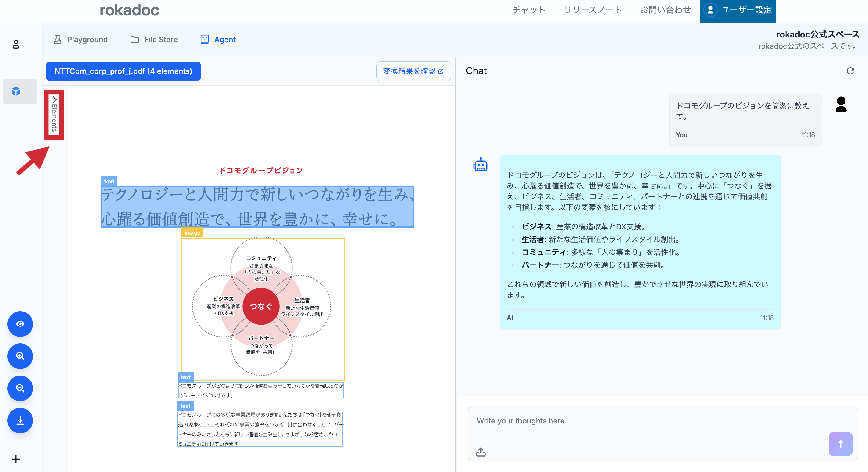Screen dimensions: 868x472
Task: Open the File Store tab
Action: tap(154, 40)
